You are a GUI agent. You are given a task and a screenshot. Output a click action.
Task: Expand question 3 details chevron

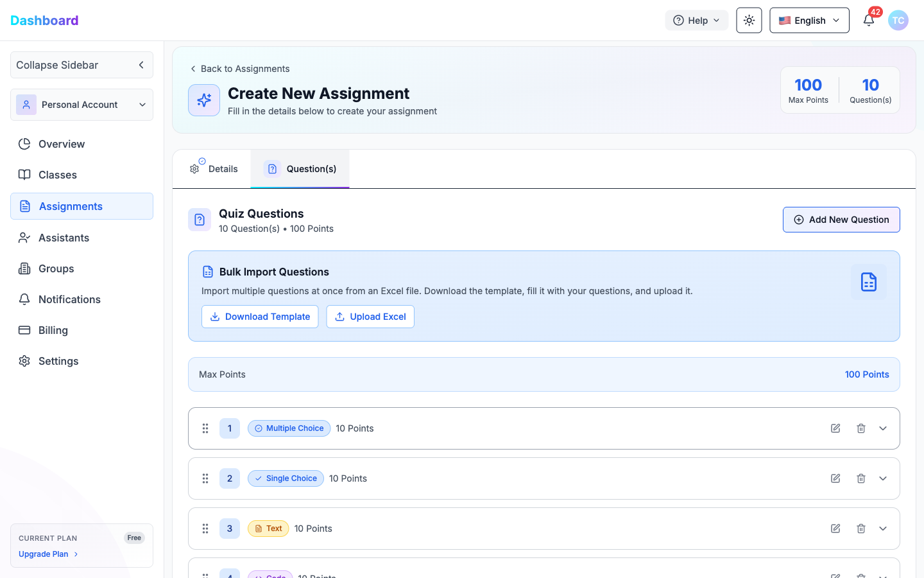click(x=883, y=529)
